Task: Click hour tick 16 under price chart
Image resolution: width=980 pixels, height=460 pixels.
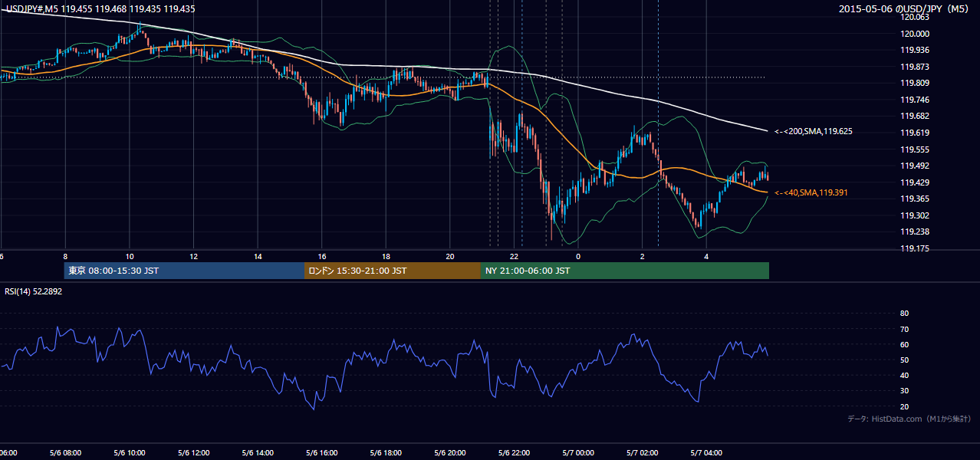Action: click(x=322, y=257)
